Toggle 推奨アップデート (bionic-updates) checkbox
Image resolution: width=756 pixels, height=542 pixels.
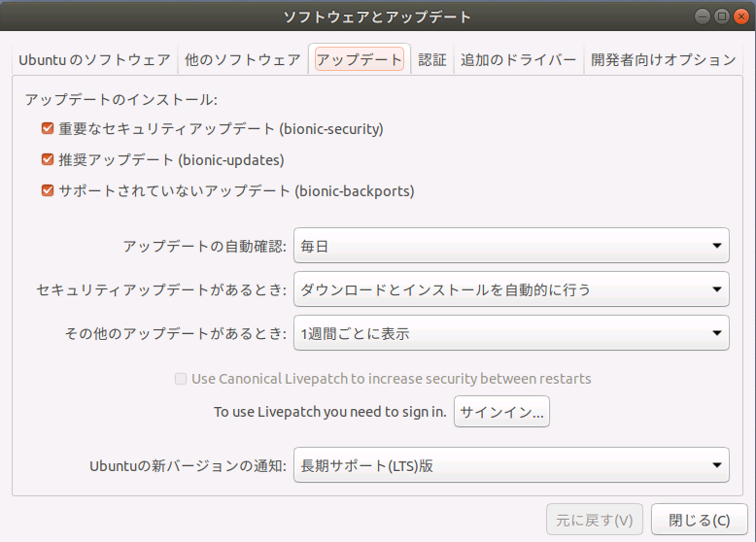point(48,159)
